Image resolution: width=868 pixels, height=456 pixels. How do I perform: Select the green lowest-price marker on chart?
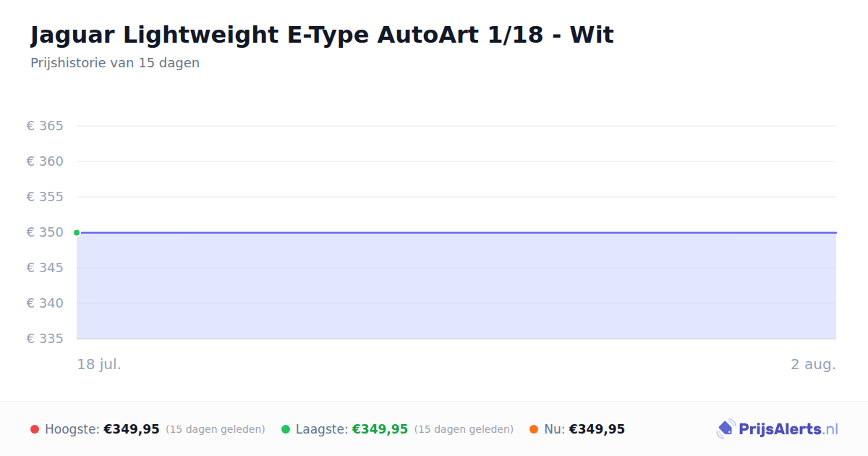tap(77, 232)
